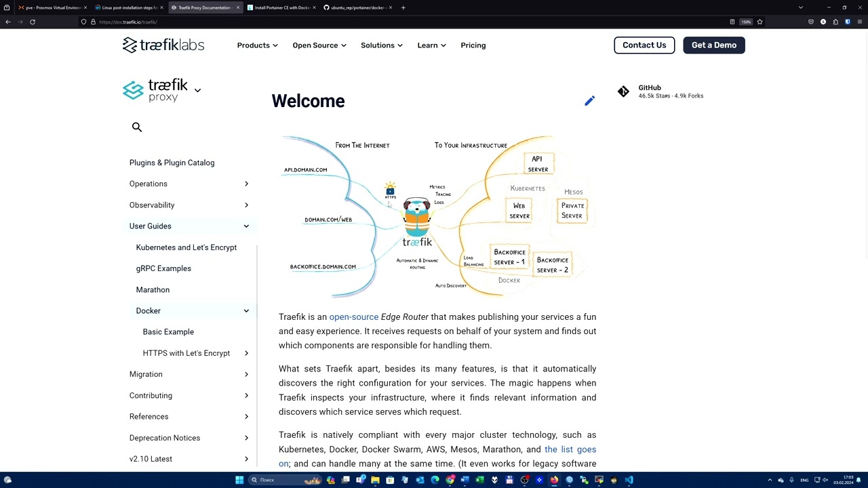Reload the page with the refresh icon

pyautogui.click(x=33, y=22)
